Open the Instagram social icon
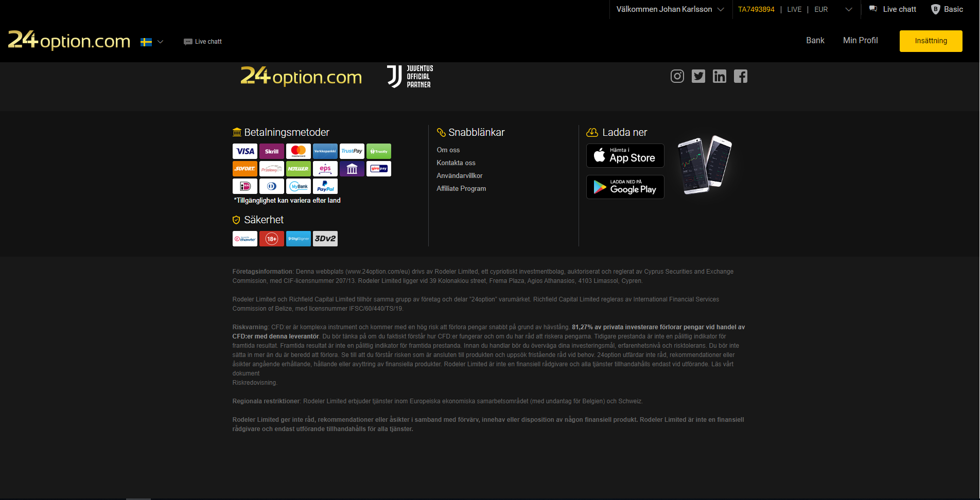The image size is (980, 500). 677,76
